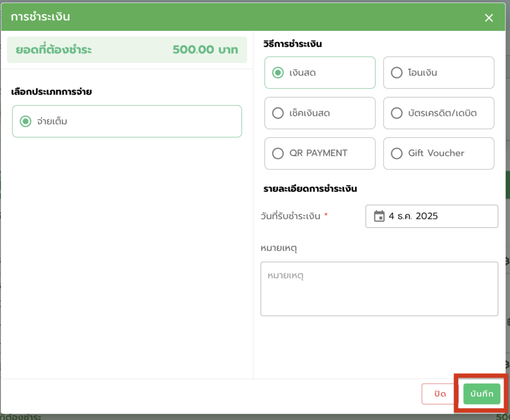Click the ยอดที่ต้องชำระ 500.00 บาท banner

[127, 50]
